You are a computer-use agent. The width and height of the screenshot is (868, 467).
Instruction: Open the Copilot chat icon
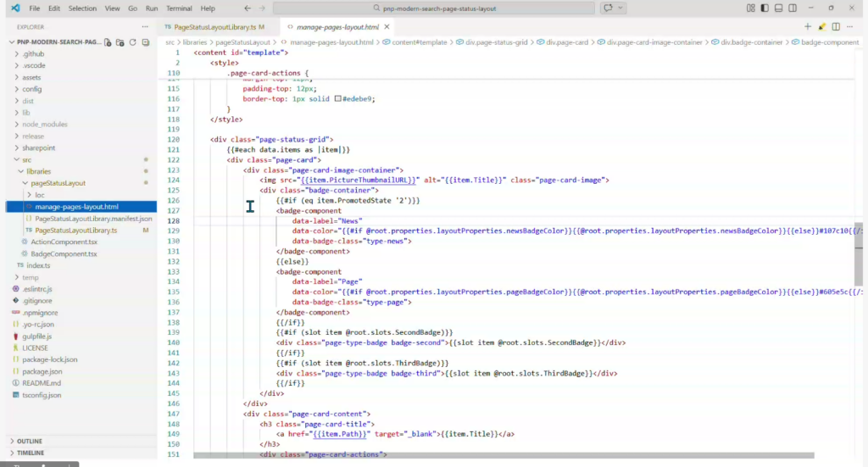608,8
